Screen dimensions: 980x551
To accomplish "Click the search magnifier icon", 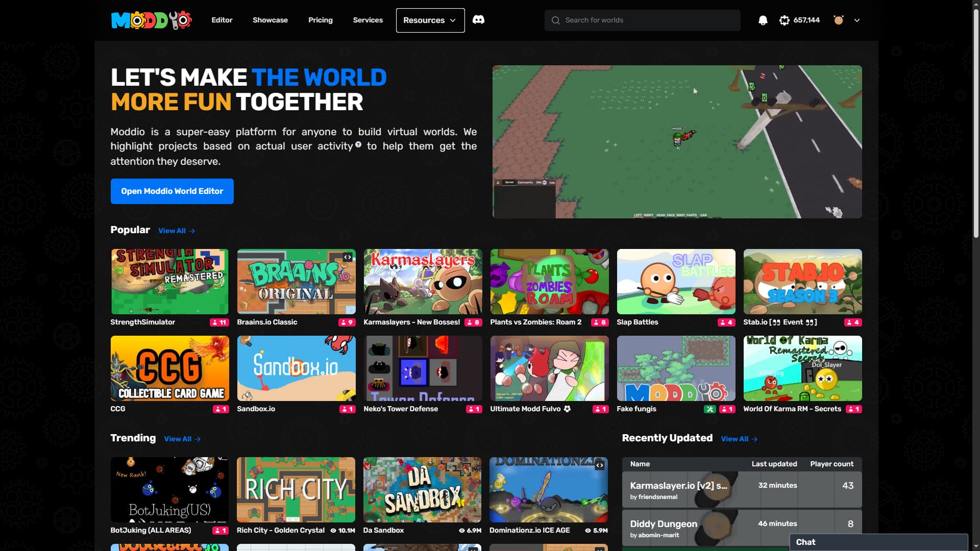I will click(x=555, y=20).
